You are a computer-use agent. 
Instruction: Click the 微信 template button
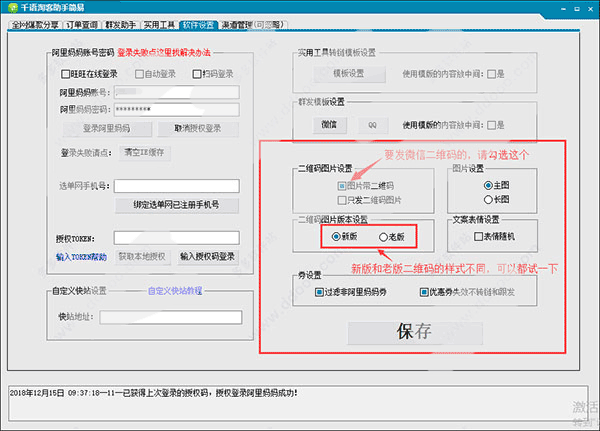329,125
